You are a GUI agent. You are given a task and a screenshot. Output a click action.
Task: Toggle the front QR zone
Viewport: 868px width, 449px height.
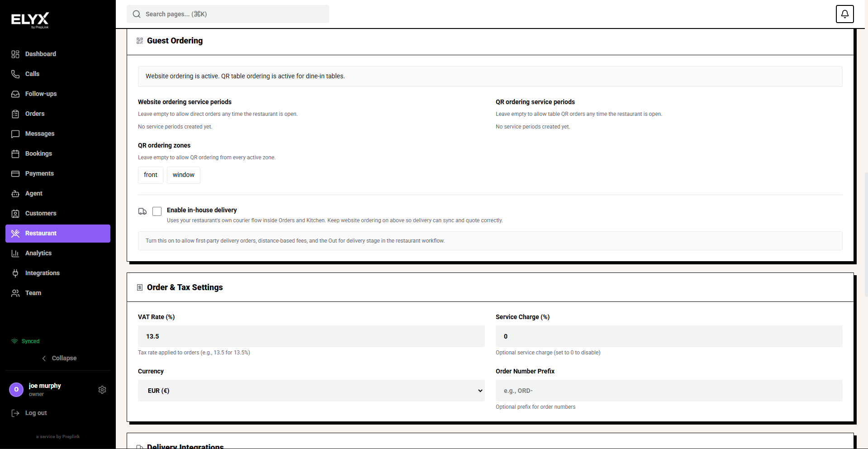click(x=151, y=175)
